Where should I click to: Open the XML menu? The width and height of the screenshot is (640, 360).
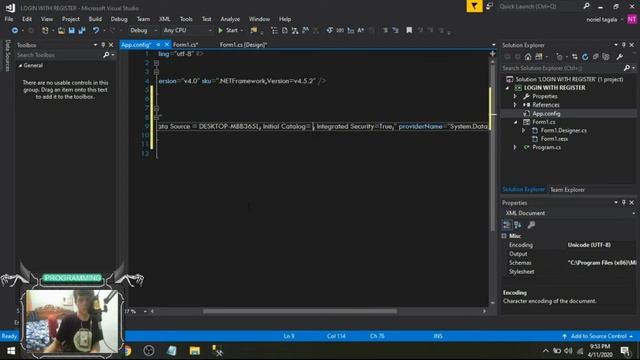pos(164,19)
